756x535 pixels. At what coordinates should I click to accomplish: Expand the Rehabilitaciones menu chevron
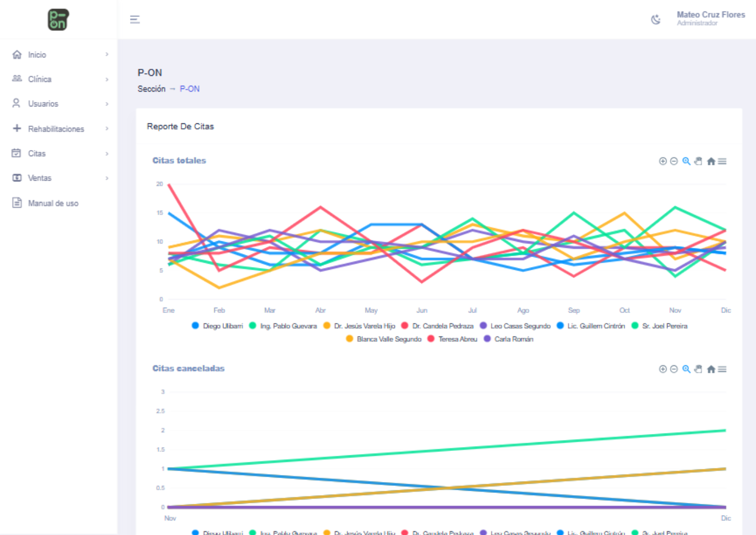pyautogui.click(x=107, y=129)
